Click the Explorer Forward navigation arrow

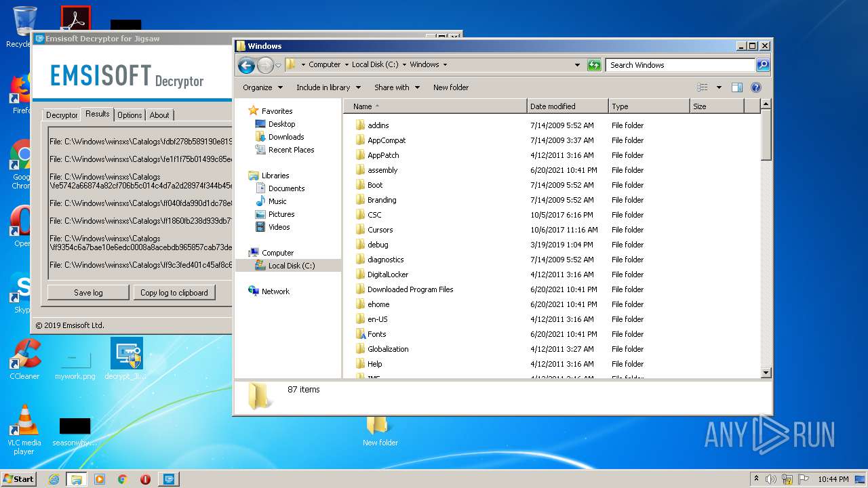265,65
